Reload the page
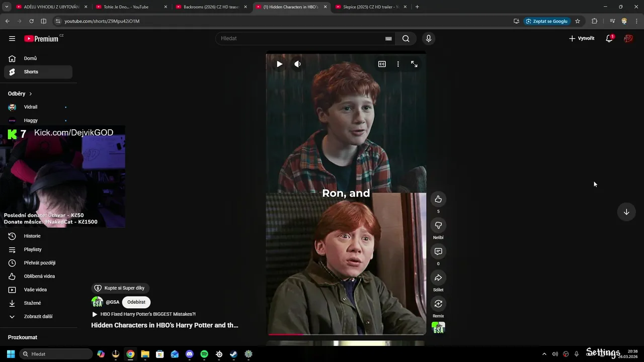 (x=31, y=21)
